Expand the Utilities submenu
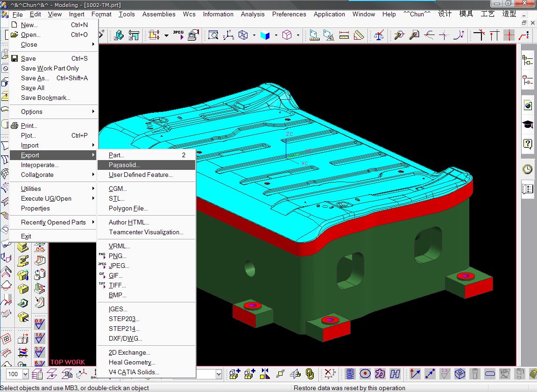This screenshot has height=392, width=537. (x=53, y=189)
